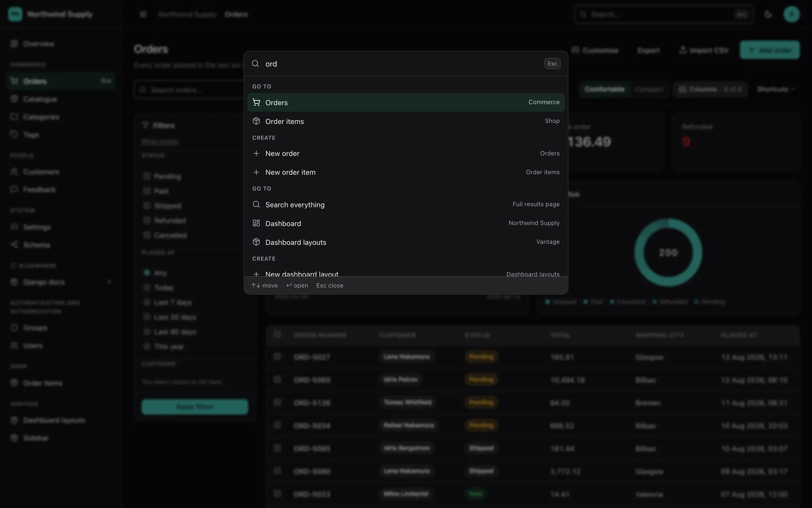Click the Apply filters button
Image resolution: width=812 pixels, height=508 pixels.
click(x=194, y=407)
